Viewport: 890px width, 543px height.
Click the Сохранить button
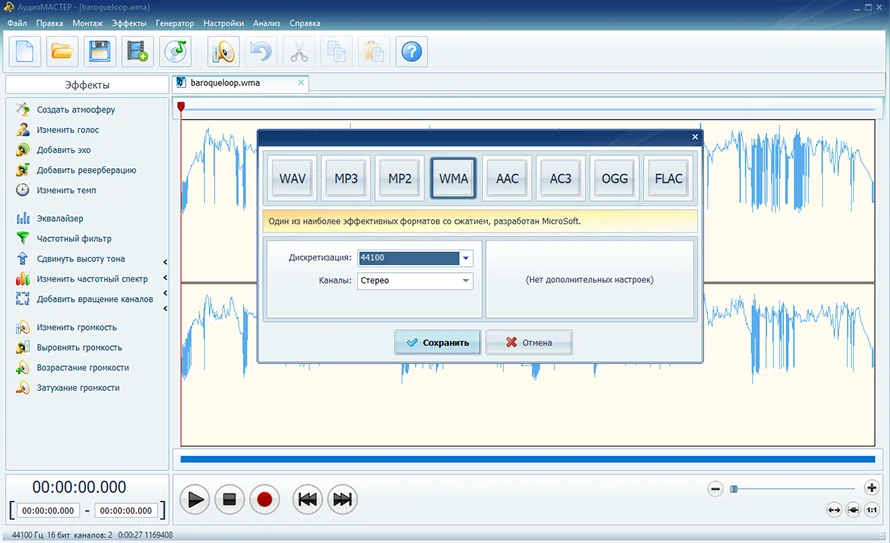click(x=438, y=343)
